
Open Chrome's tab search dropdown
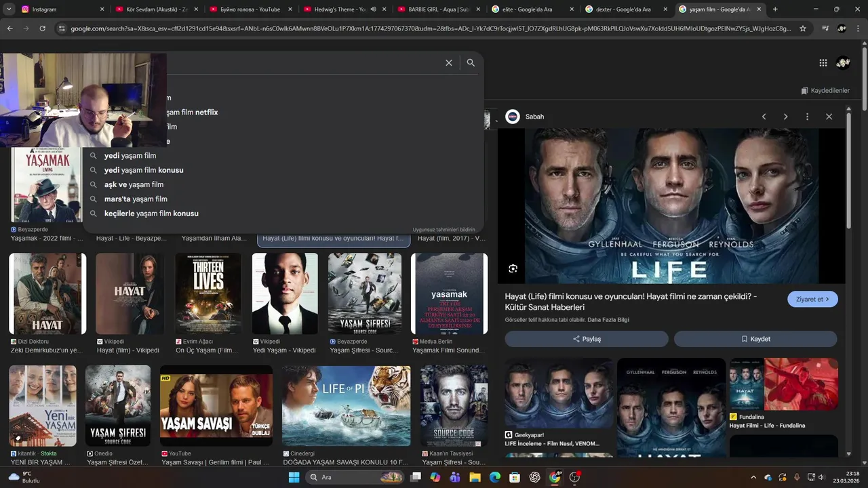point(9,9)
